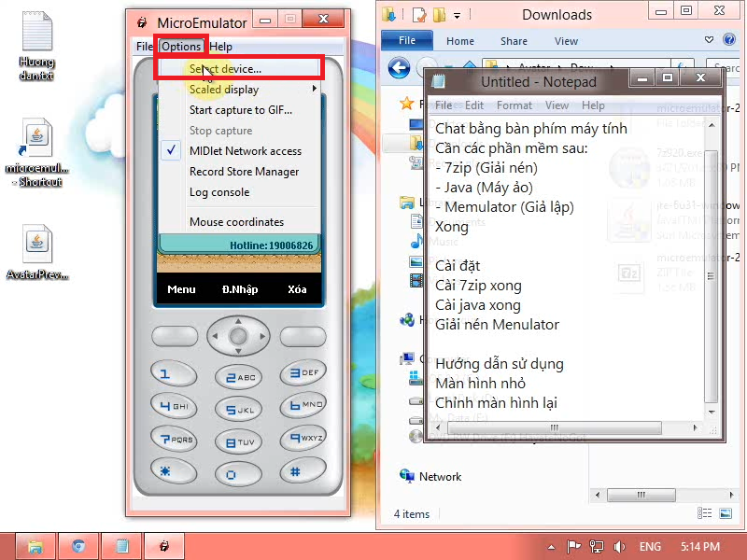The width and height of the screenshot is (747, 560).
Task: Select Start capture to GIF... option
Action: pyautogui.click(x=239, y=110)
